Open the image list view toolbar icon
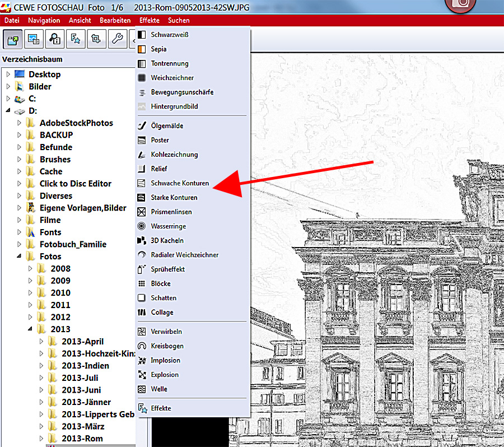This screenshot has width=504, height=447. (x=34, y=39)
